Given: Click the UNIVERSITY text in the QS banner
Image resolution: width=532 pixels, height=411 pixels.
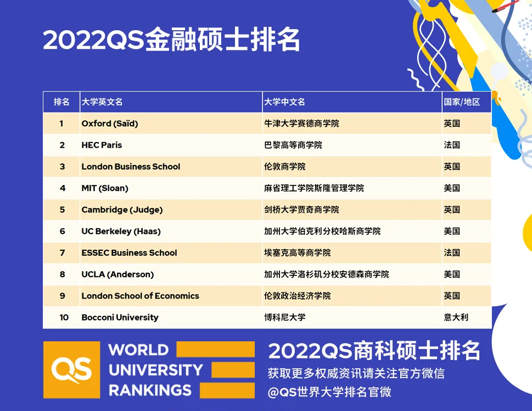Looking at the screenshot, I should [x=156, y=370].
